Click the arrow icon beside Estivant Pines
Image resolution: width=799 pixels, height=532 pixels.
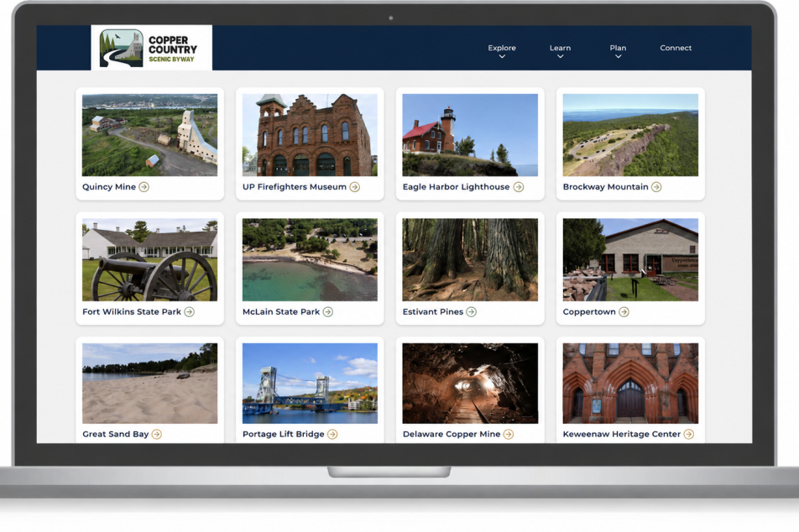coord(472,312)
